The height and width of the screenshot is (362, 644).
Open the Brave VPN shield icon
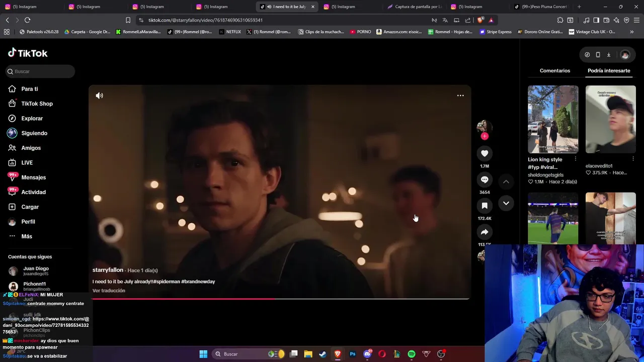coord(626,20)
